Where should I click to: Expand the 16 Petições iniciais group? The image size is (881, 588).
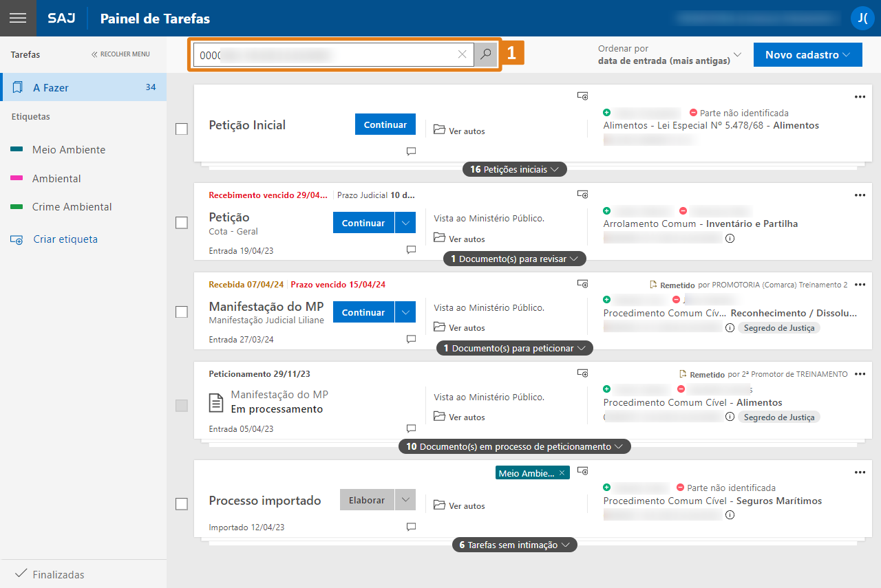[x=515, y=169]
